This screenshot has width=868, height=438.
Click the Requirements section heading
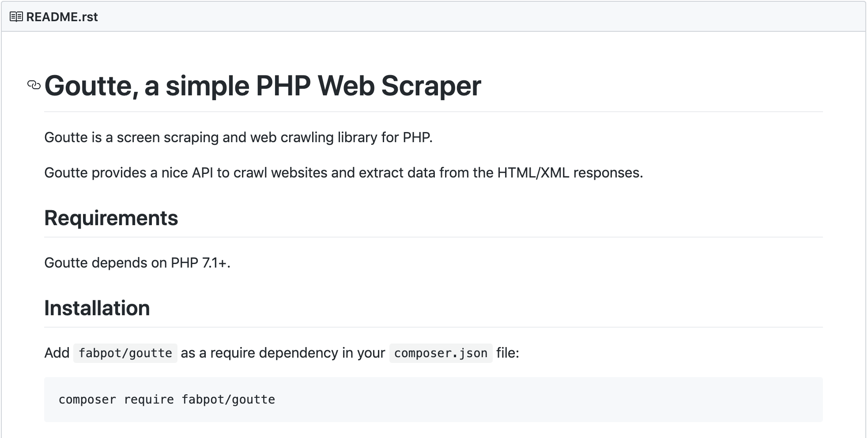click(111, 218)
